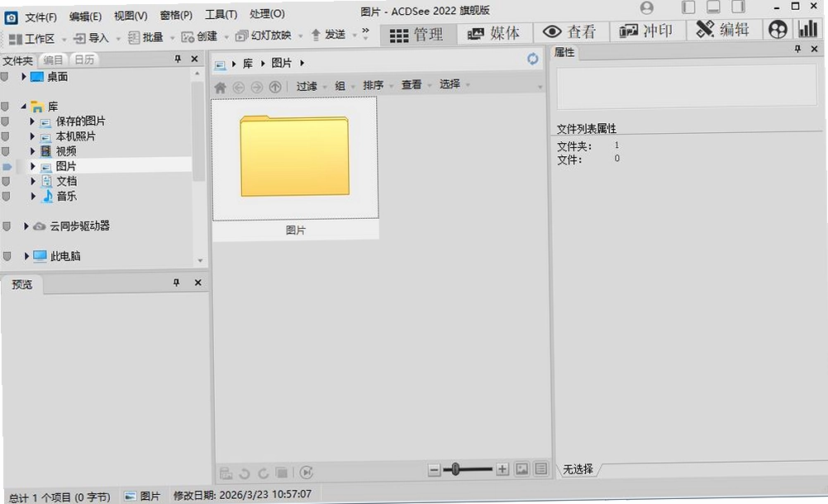Open the 工具(T) menu

[221, 15]
